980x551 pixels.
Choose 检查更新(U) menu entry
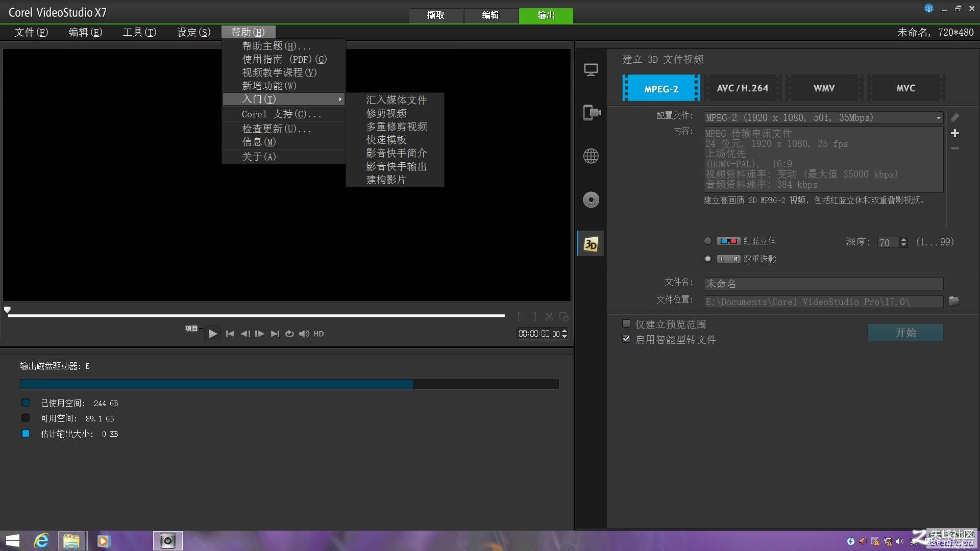(x=284, y=129)
